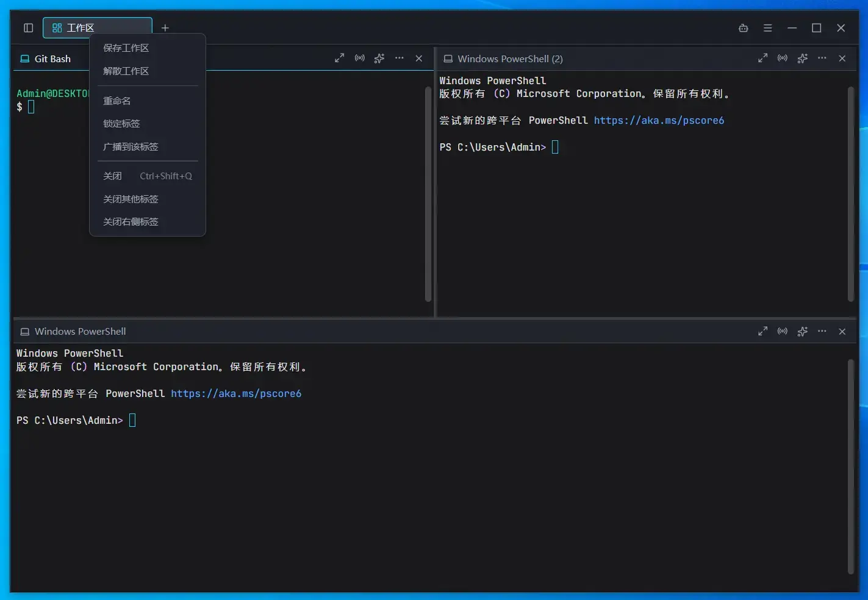Choose 关闭其他标签 menu entry

coord(148,199)
